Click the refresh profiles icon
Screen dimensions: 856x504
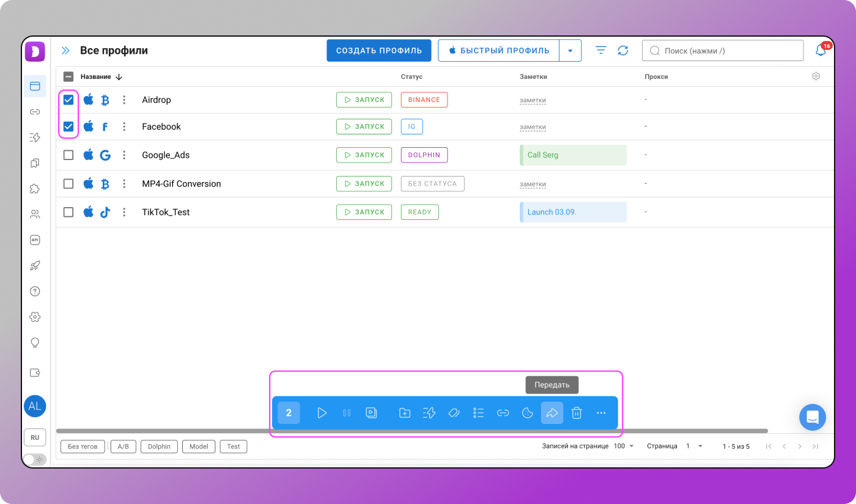point(623,51)
